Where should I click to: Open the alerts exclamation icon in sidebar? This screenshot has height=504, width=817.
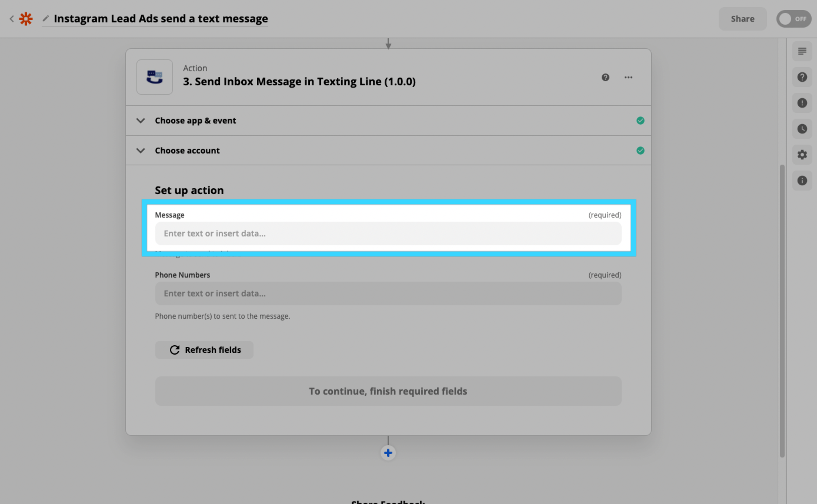click(x=802, y=103)
